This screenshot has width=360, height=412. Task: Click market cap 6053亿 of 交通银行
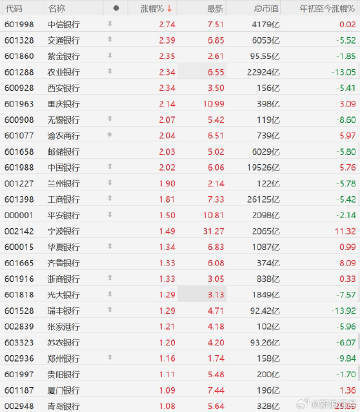266,40
